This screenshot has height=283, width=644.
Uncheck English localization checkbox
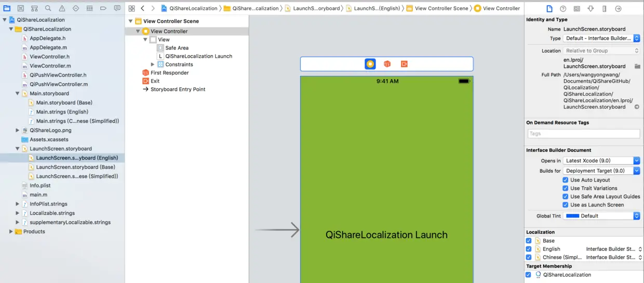click(x=529, y=249)
